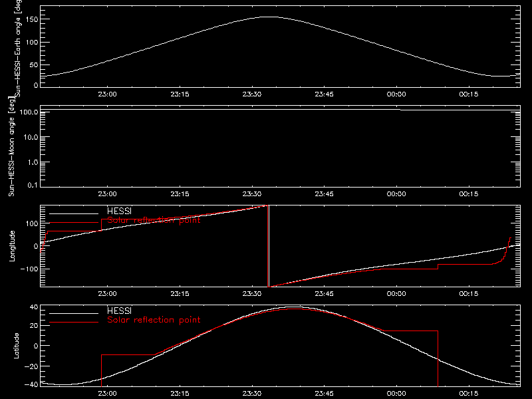Click the 40 tick on Latitude axis
532x399 pixels.
[34, 307]
